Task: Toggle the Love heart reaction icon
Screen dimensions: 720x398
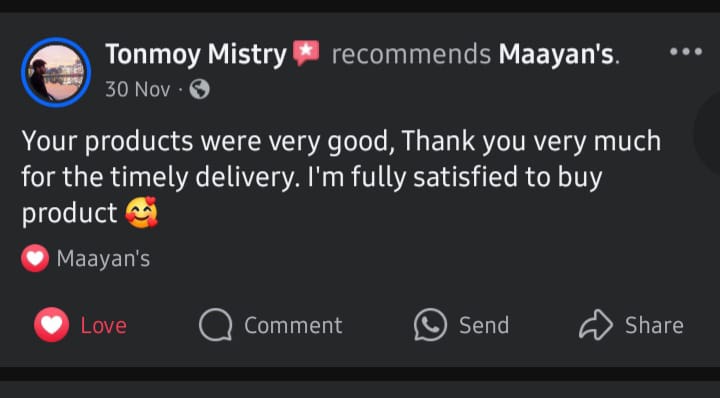Action: pyautogui.click(x=51, y=325)
